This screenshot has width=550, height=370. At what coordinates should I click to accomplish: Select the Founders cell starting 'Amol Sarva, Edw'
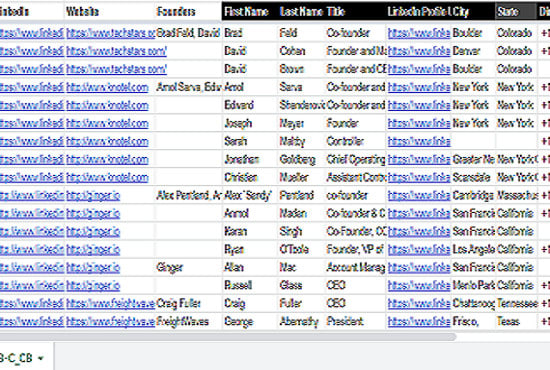189,87
